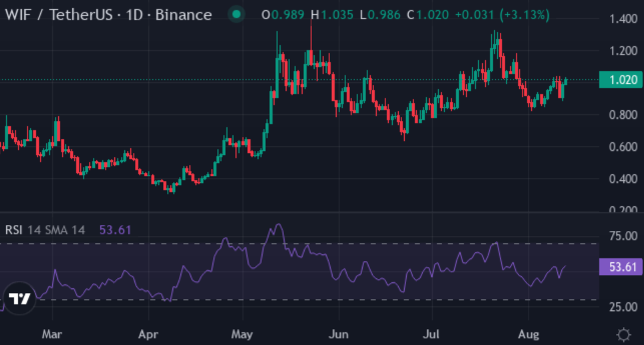Click the Jun label on time axis
This screenshot has height=345, width=644.
click(339, 334)
